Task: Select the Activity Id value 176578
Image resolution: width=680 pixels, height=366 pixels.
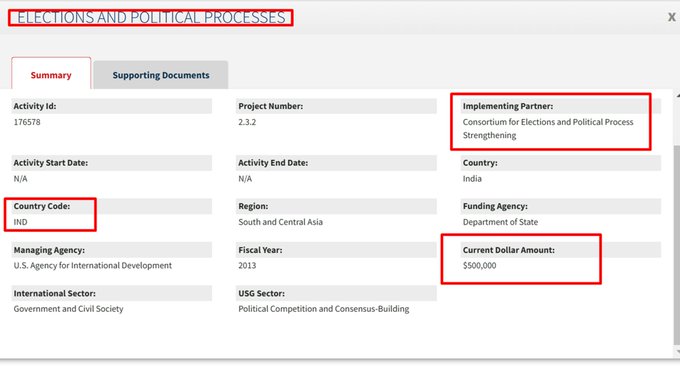Action: click(x=27, y=122)
